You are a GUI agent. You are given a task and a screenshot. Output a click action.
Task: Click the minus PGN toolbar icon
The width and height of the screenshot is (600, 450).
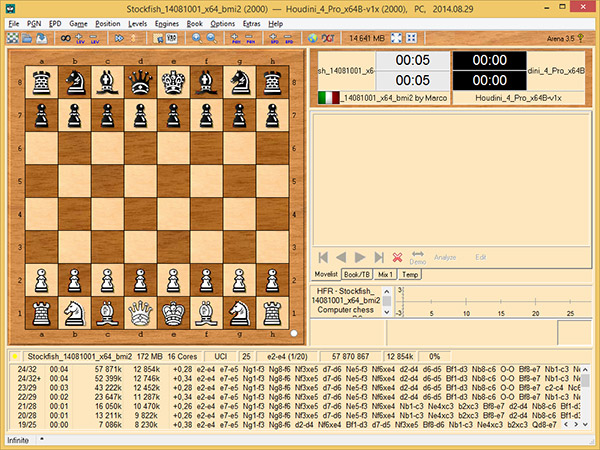pyautogui.click(x=250, y=38)
